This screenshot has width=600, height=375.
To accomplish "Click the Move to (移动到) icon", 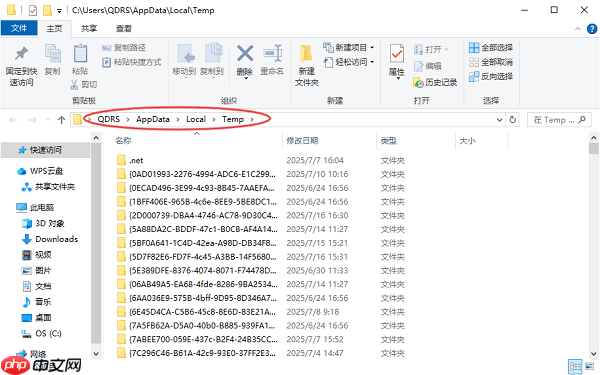I will click(x=185, y=54).
